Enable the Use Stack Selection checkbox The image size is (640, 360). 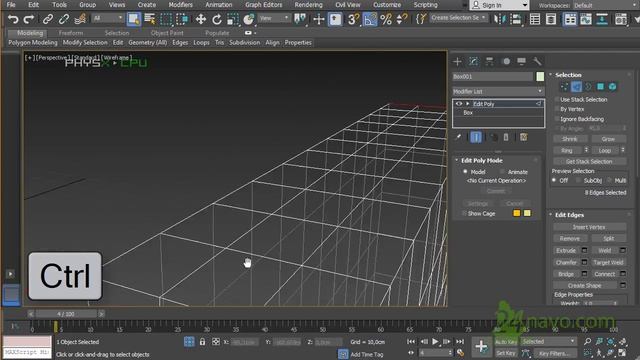[557, 99]
